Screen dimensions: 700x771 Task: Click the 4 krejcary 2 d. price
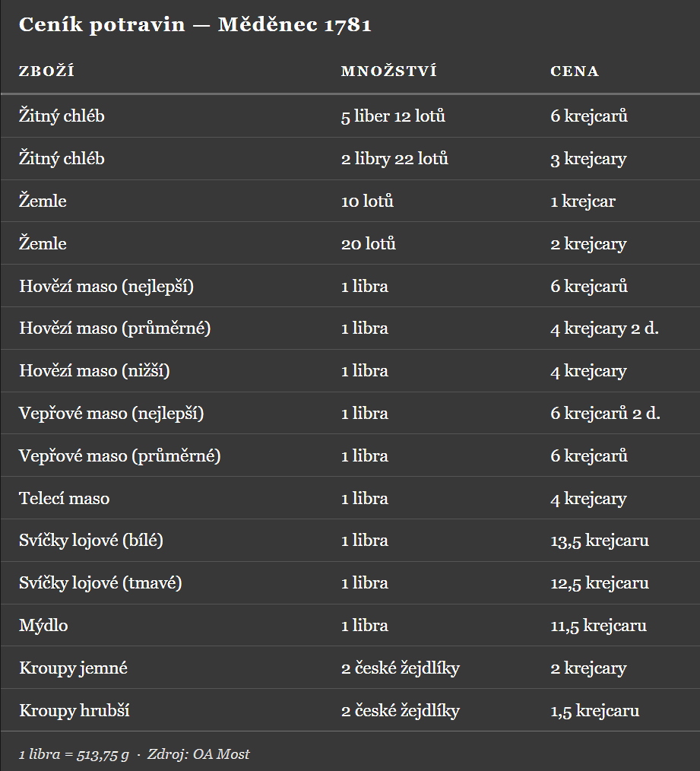coord(604,328)
